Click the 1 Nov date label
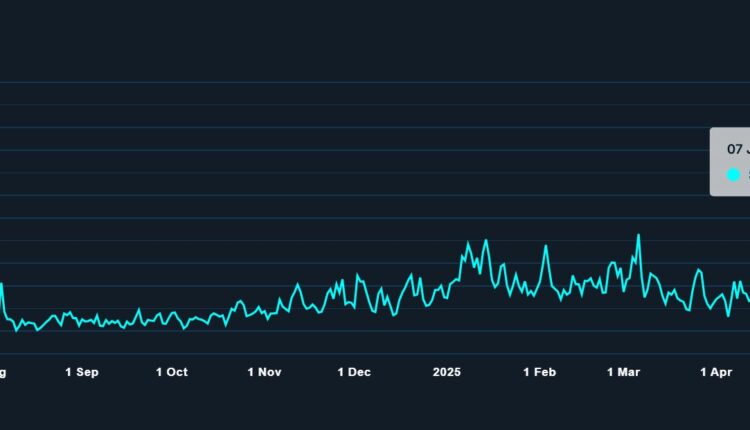Viewport: 750px width, 430px height. [x=264, y=372]
